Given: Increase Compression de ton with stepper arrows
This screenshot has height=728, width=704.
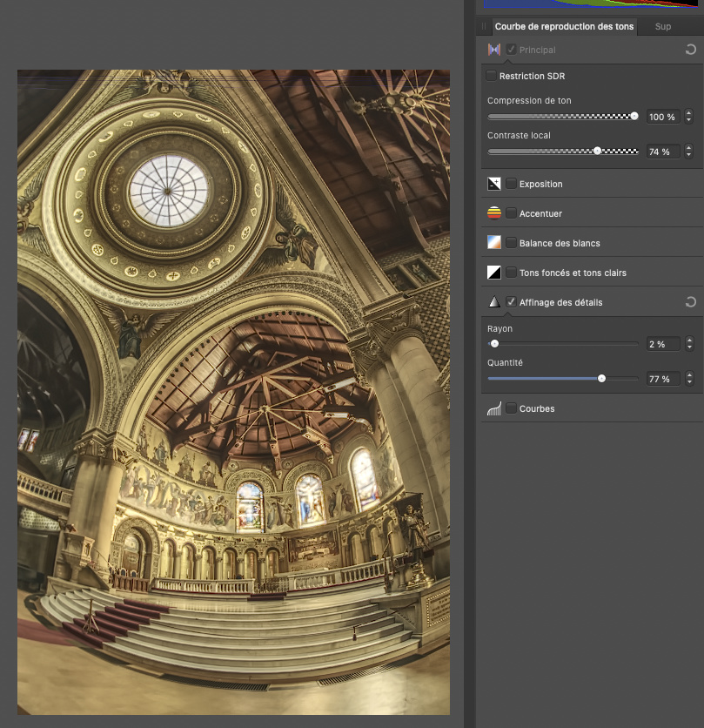Looking at the screenshot, I should coord(689,113).
